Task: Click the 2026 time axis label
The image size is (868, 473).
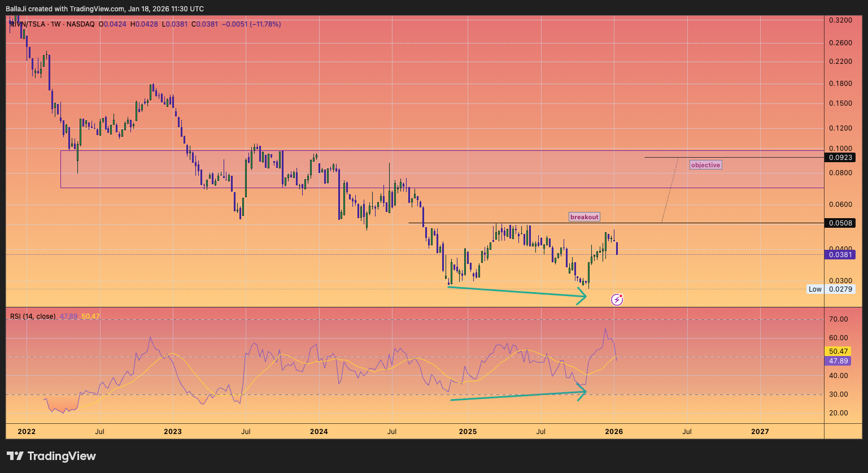Action: click(614, 432)
